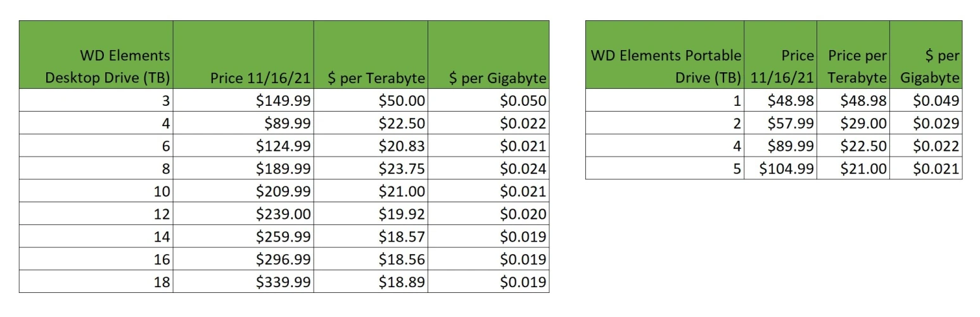
Task: Select the $50.00 per terabyte cell
Action: 402,100
